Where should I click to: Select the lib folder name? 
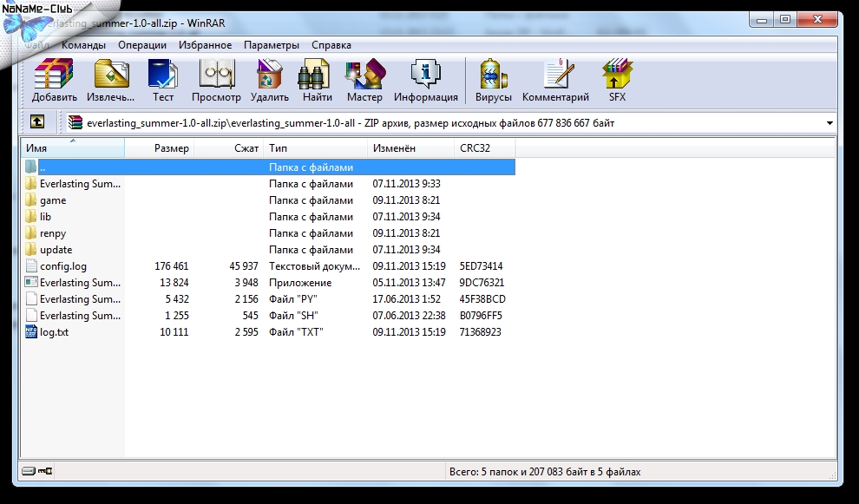tap(45, 217)
